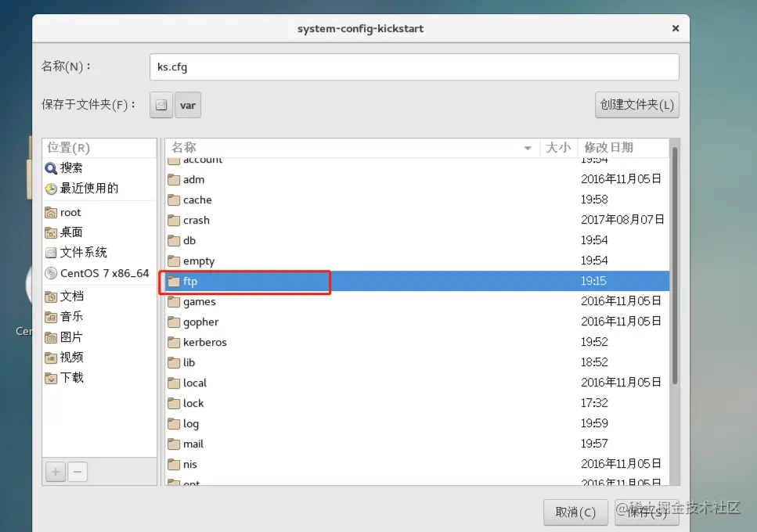Select the db folder
Screen dimensions: 757x532
417,240
